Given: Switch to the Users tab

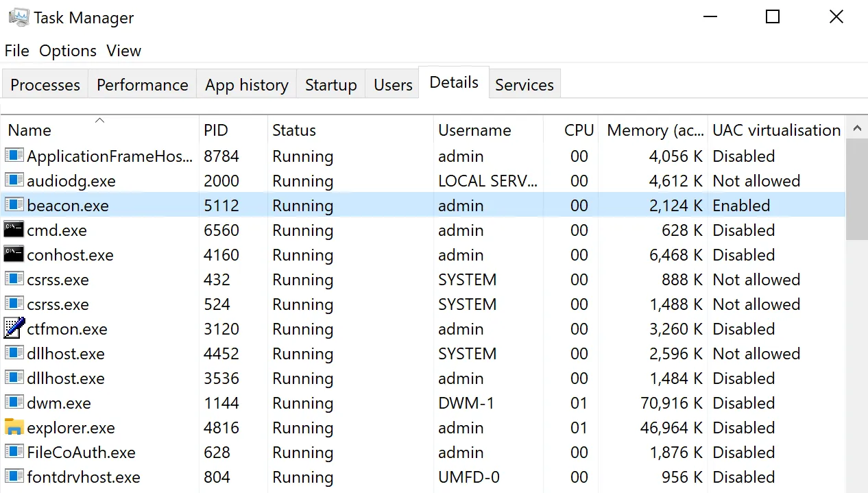Looking at the screenshot, I should coord(393,84).
